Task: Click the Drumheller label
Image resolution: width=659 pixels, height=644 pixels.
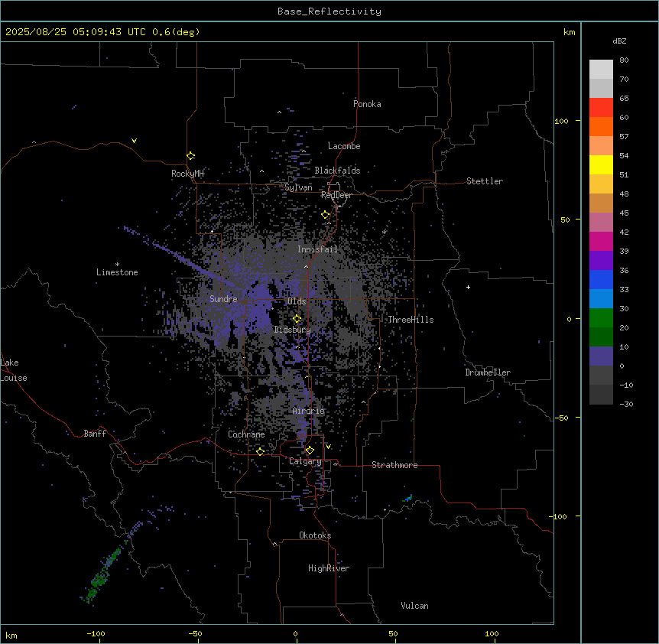Action: coord(488,372)
